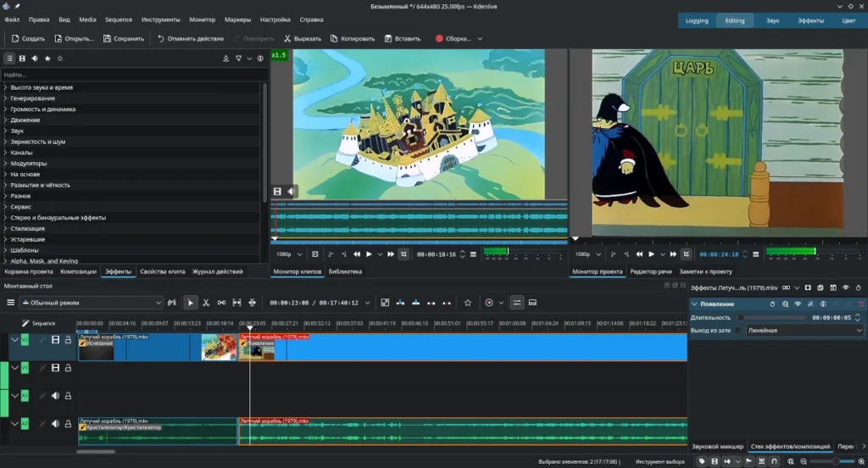Show favorite effects star icon in effects panel

pyautogui.click(x=60, y=58)
